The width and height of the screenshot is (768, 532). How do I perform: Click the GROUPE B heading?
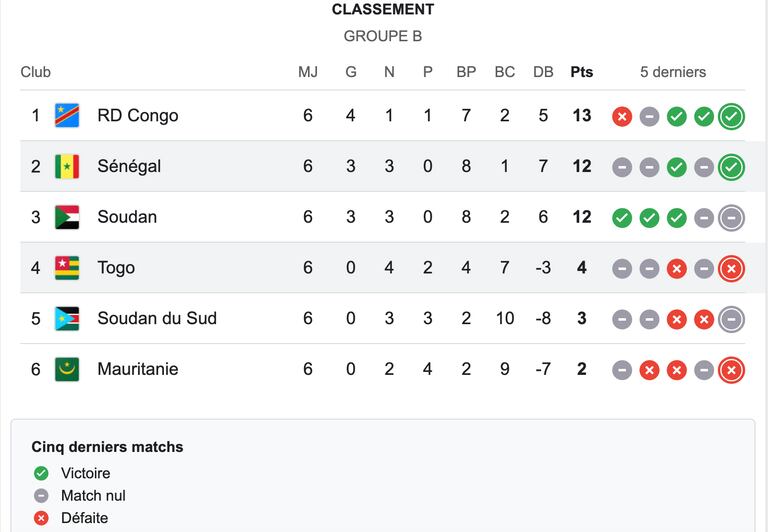383,36
